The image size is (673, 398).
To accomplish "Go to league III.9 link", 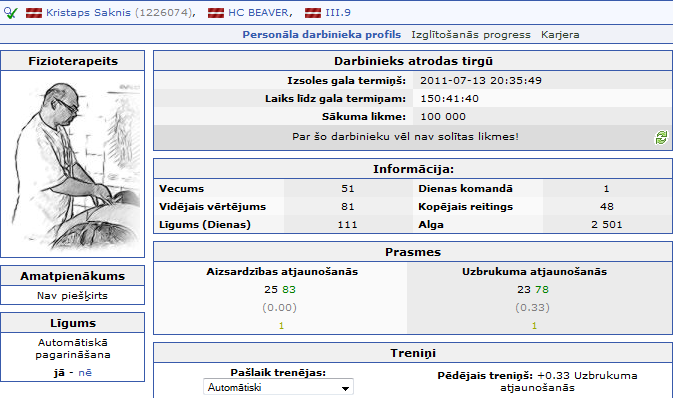I will 338,13.
